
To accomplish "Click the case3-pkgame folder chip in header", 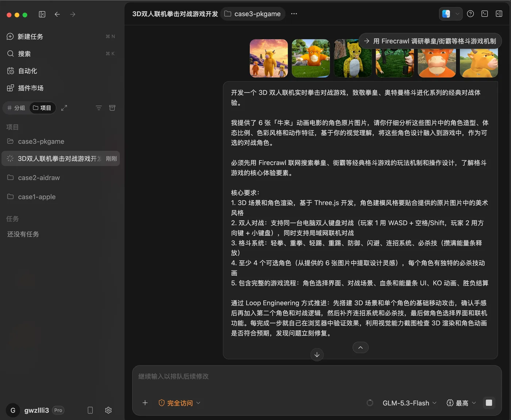I will 253,14.
